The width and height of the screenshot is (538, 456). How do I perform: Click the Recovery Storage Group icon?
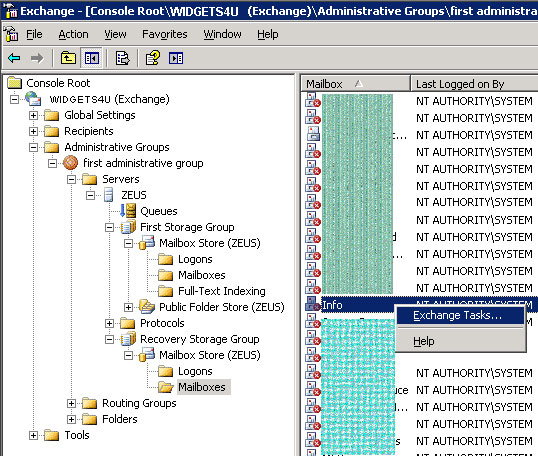128,339
